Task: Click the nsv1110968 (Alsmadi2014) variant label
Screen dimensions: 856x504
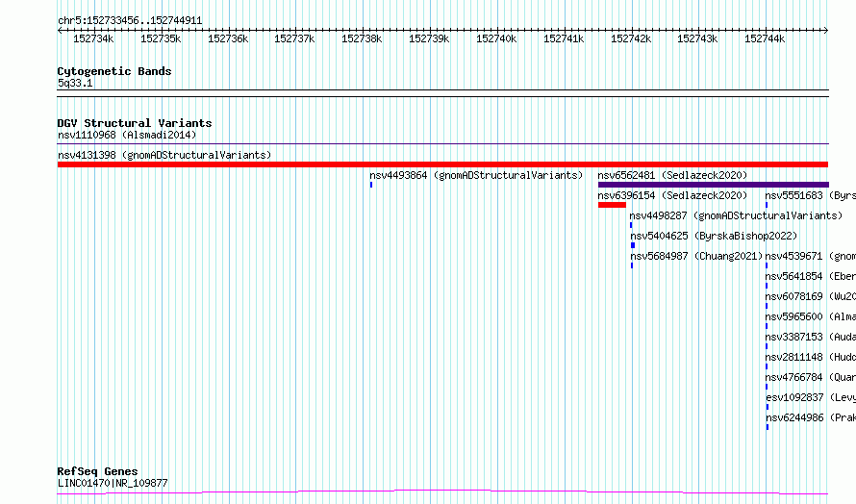Action: 127,135
